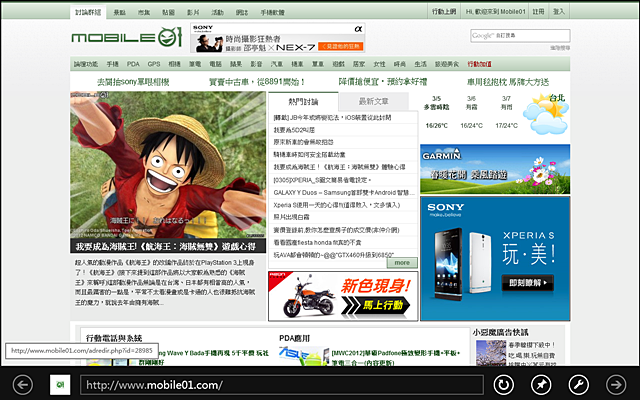Click the PDA應用 section heading
The height and width of the screenshot is (400, 640).
coord(294,338)
